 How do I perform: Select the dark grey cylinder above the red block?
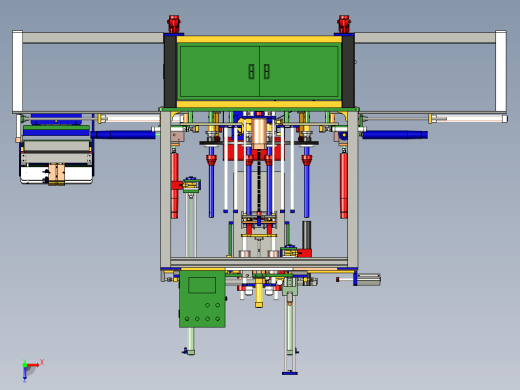307,235
